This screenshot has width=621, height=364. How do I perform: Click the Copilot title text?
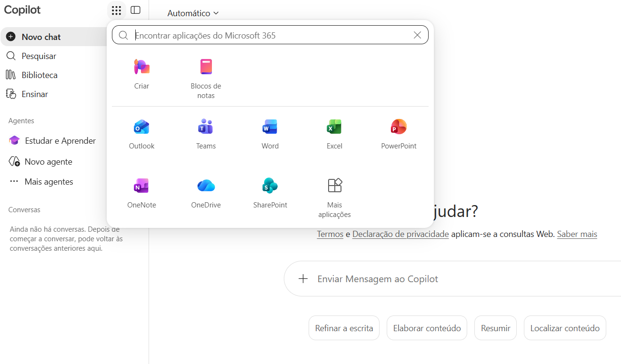22,10
